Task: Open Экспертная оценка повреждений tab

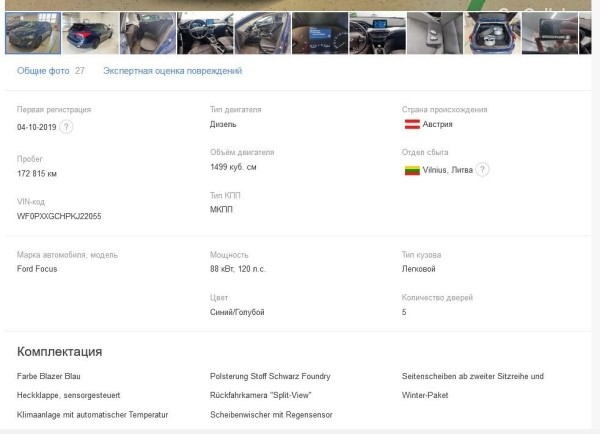Action: point(172,71)
